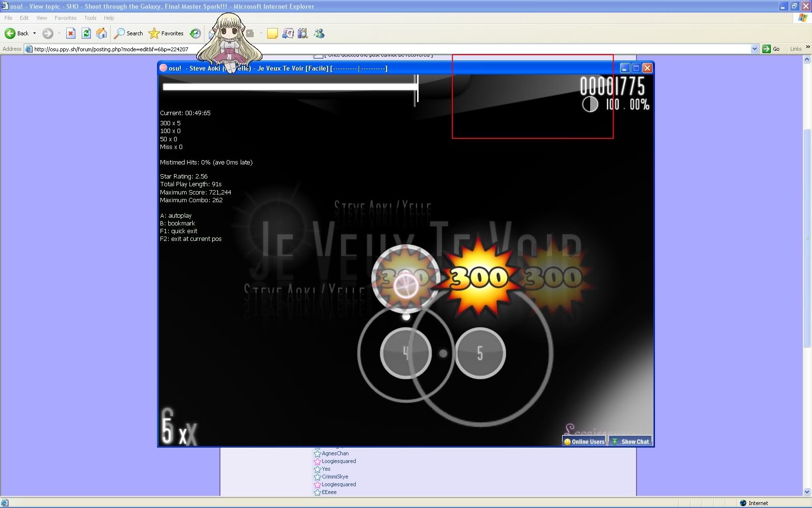This screenshot has width=812, height=508.
Task: Click the star icon beside EEeee
Action: click(x=318, y=492)
